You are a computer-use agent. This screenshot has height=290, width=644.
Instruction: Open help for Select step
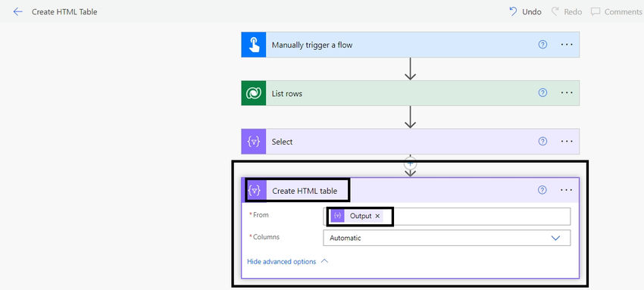tap(542, 141)
